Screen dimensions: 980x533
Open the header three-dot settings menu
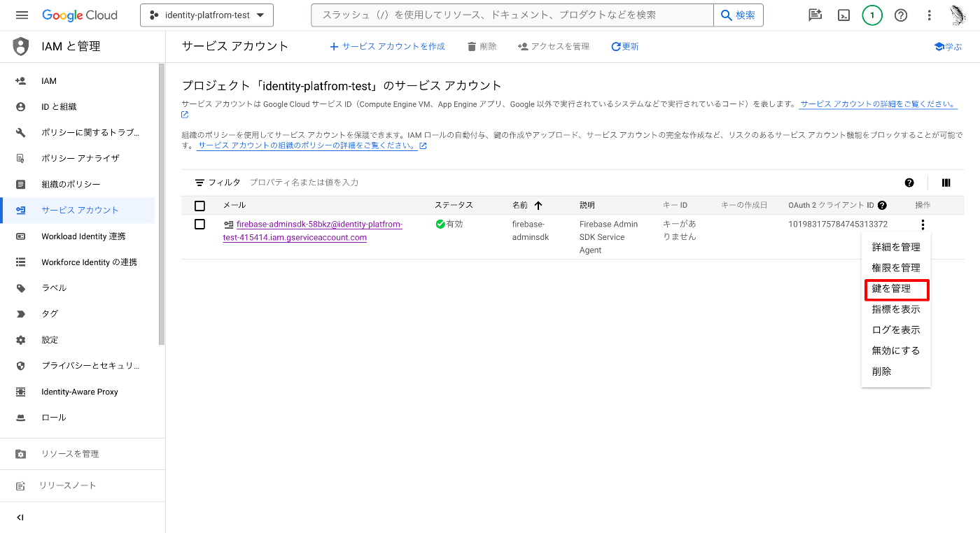(929, 15)
